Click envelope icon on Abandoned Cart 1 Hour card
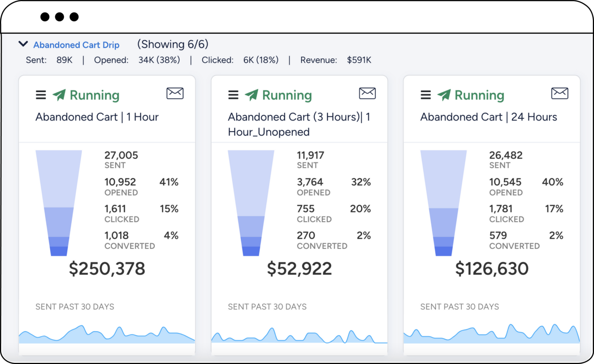Screen dimensions: 594x364 coord(175,93)
